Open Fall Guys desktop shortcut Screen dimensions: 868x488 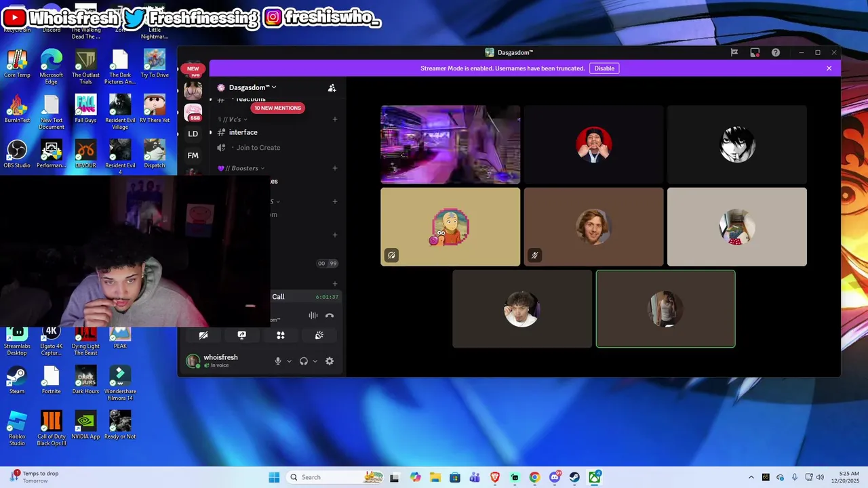pyautogui.click(x=85, y=110)
